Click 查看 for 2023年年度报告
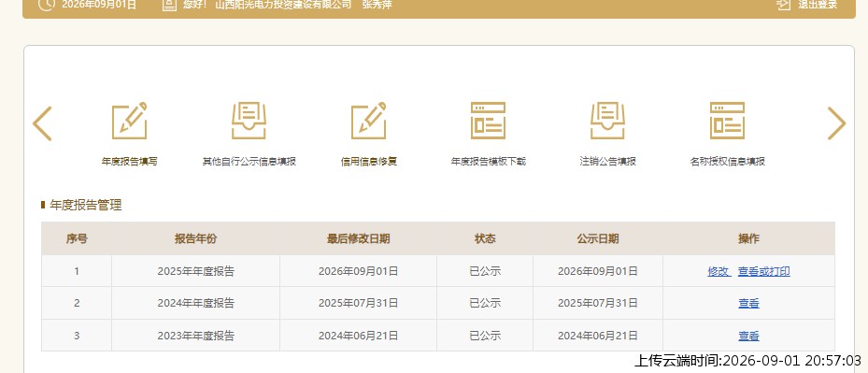This screenshot has width=868, height=373. [x=748, y=336]
